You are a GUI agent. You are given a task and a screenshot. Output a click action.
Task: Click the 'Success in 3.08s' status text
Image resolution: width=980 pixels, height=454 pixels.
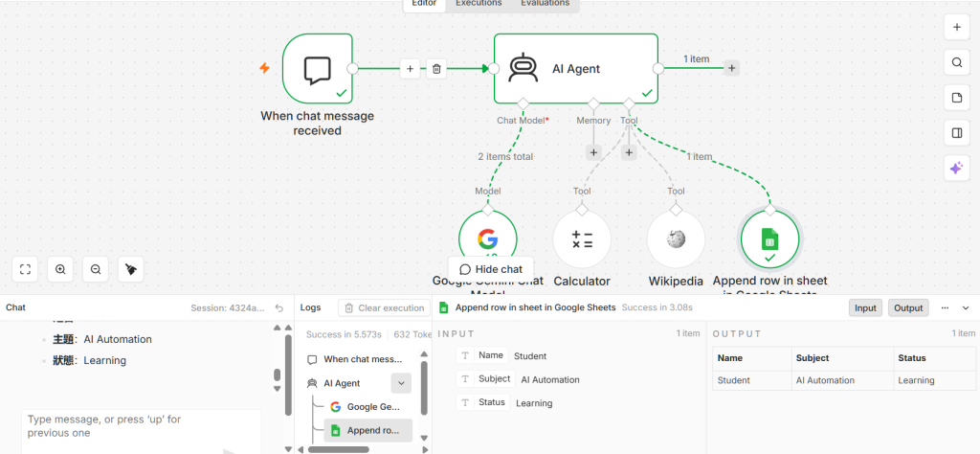(657, 307)
